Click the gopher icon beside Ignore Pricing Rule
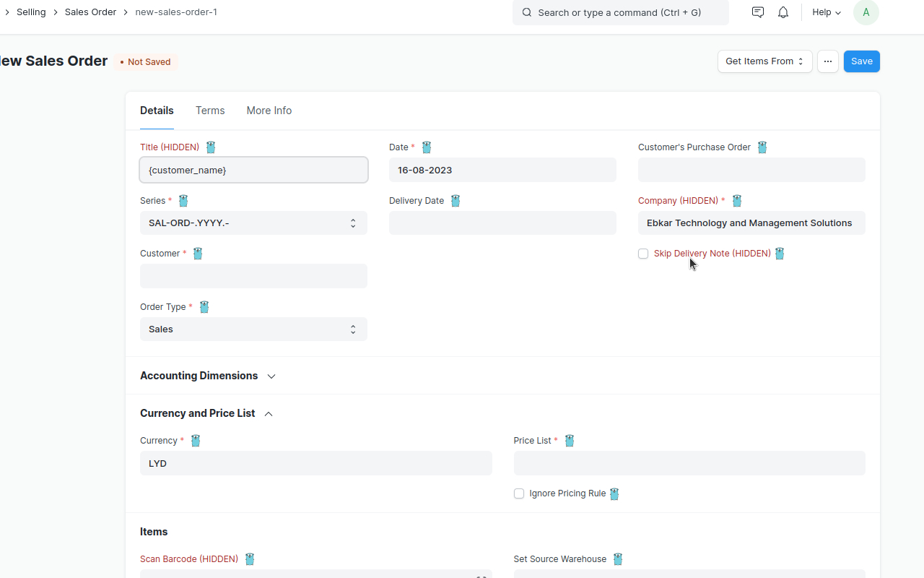Image resolution: width=924 pixels, height=578 pixels. click(614, 494)
